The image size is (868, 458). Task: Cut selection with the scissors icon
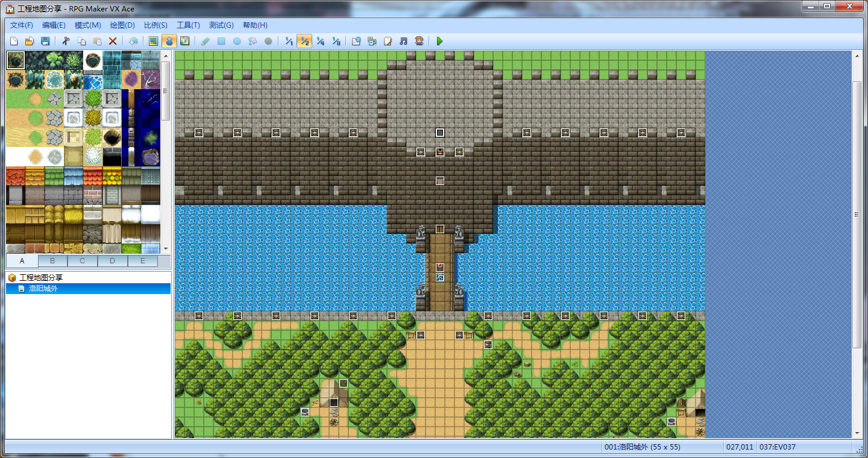[66, 41]
